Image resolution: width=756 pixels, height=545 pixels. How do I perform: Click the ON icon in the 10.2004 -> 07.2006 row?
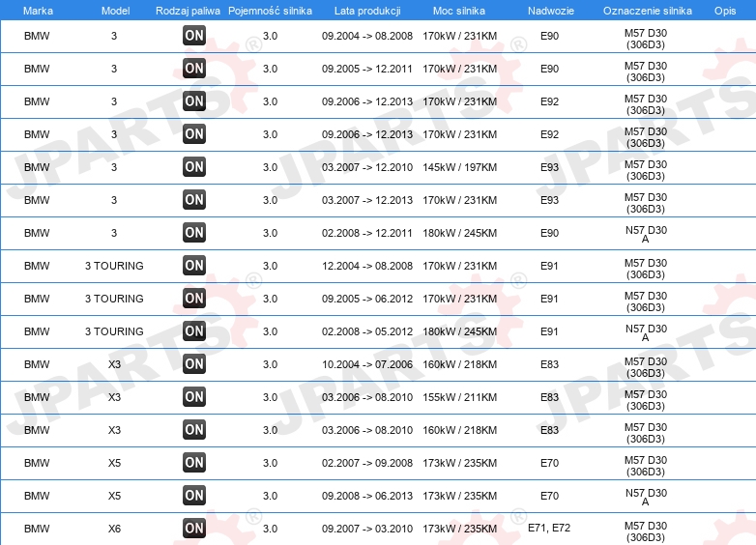click(x=194, y=364)
